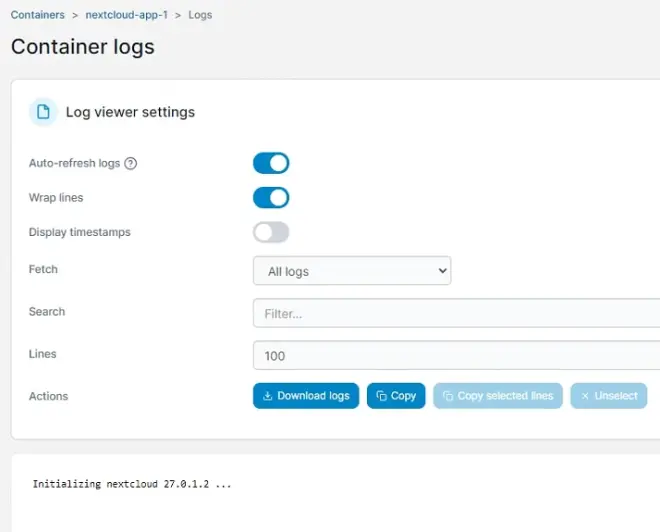Click the Unselect button text
This screenshot has height=532, width=660.
[x=616, y=396]
